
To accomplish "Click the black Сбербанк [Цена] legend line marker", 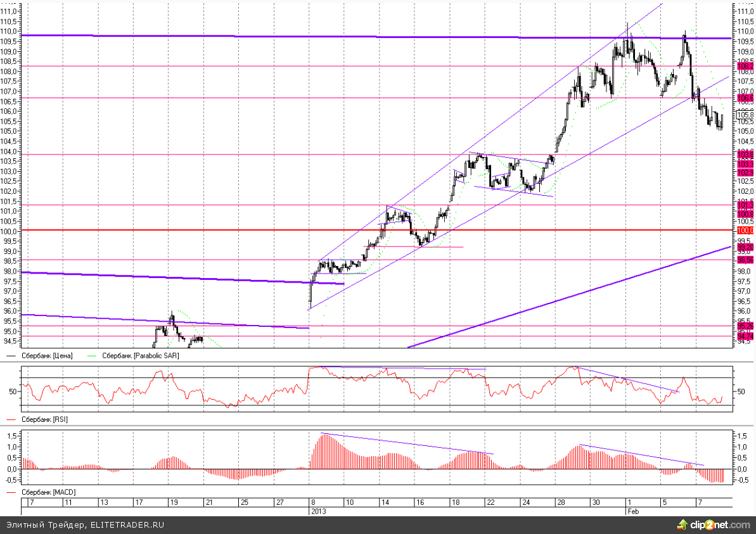I will tap(11, 356).
